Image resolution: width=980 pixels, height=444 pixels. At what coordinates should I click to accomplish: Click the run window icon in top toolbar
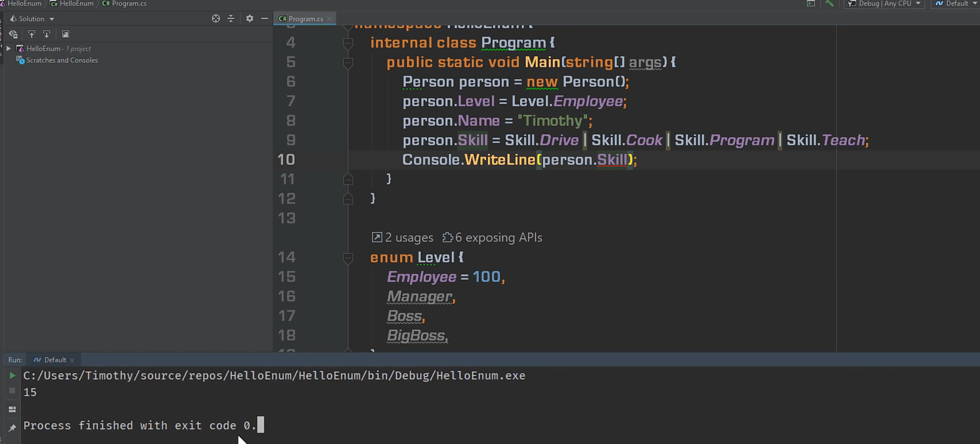coord(811,3)
